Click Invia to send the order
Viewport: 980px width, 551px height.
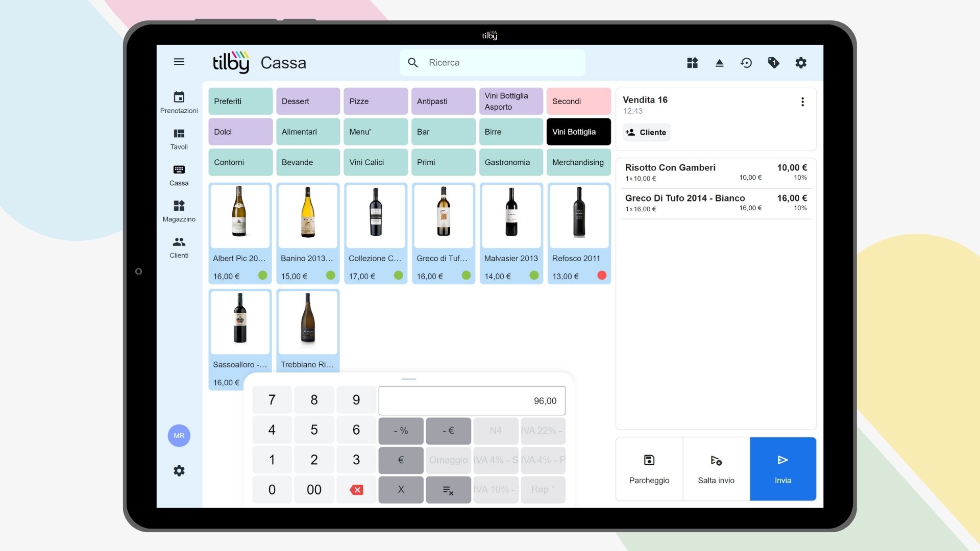[x=782, y=469]
